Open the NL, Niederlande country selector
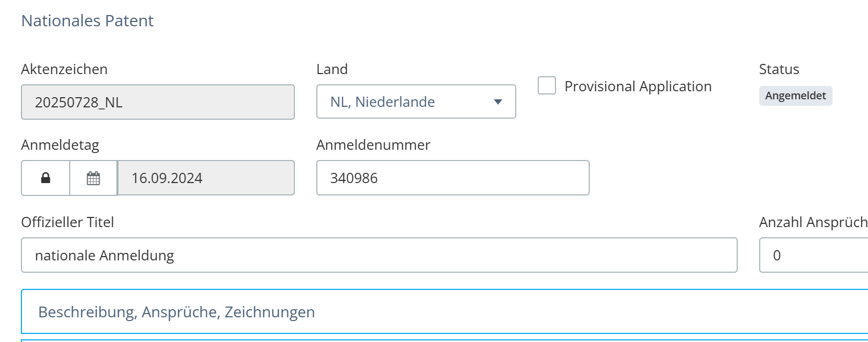 point(416,101)
